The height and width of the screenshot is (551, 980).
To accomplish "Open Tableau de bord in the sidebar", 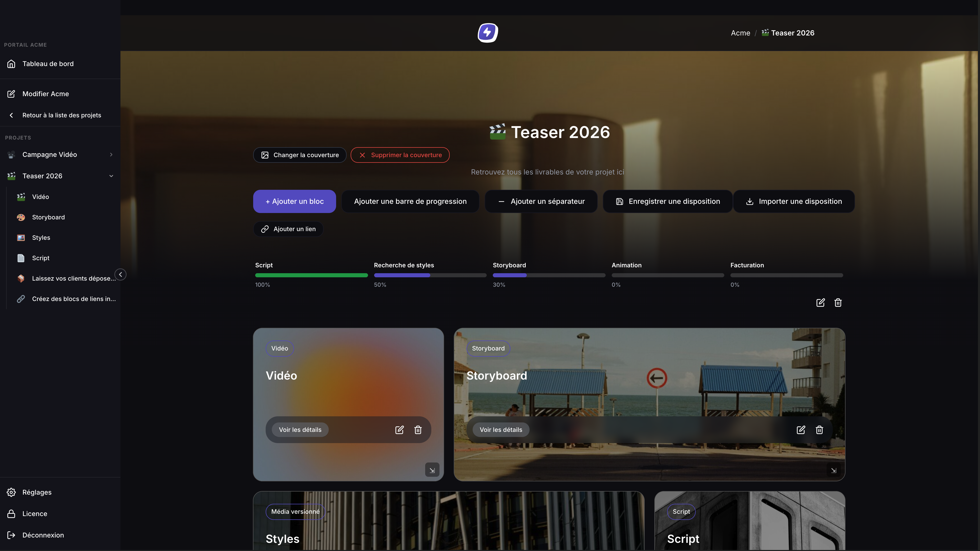I will [60, 64].
